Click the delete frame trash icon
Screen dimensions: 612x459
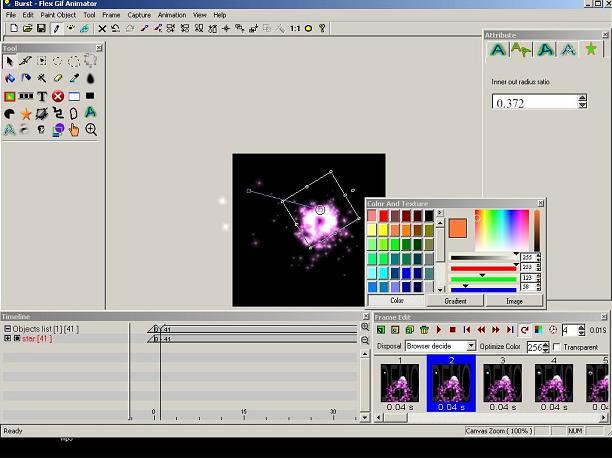[424, 330]
